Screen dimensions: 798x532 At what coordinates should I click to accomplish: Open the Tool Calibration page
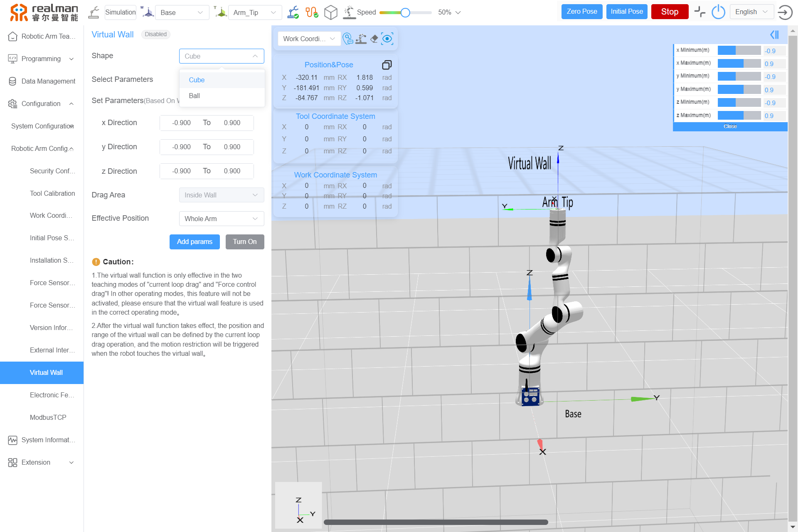[x=52, y=193]
